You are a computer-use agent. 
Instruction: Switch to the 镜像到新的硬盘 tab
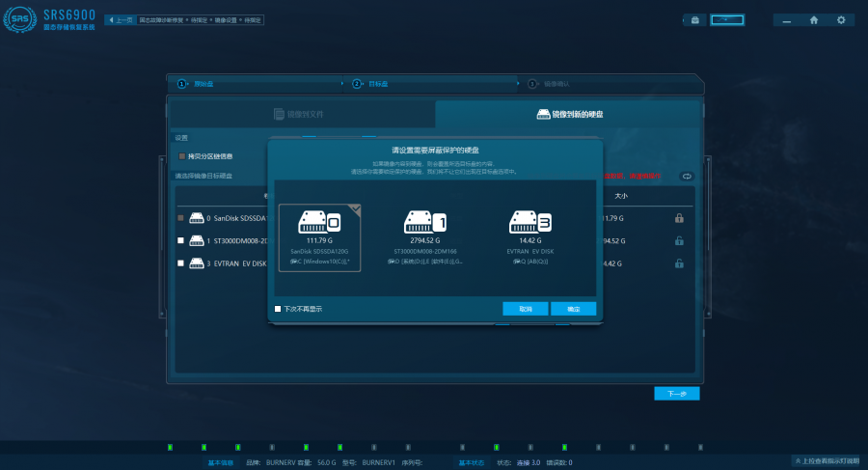(570, 114)
